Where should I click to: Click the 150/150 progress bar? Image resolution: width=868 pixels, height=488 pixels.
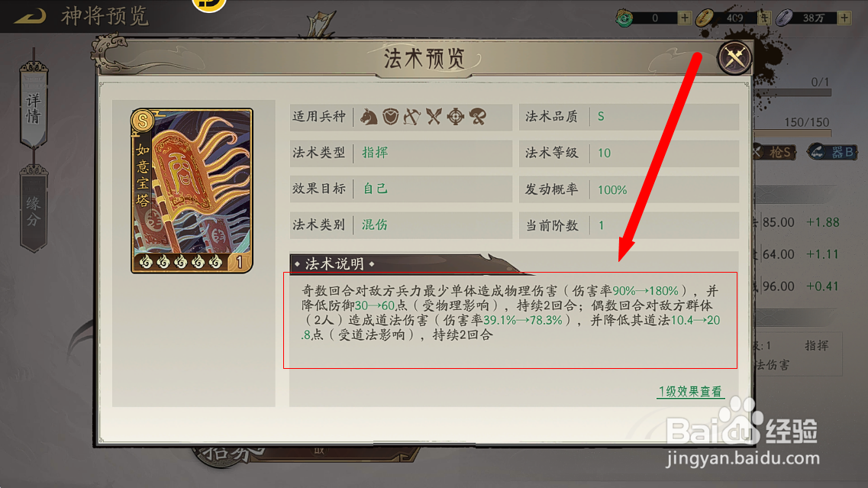click(793, 133)
